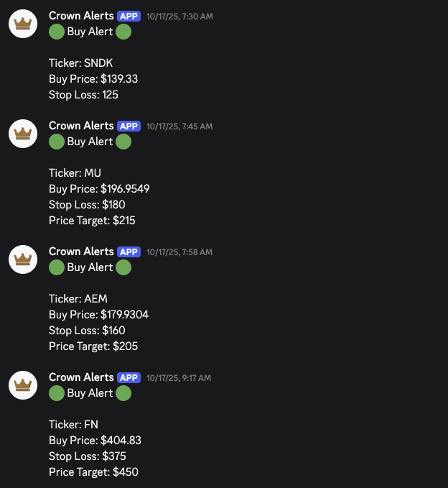Screen dimensions: 448x488
Task: Click APP badge on 7:58 AM message
Action: point(129,252)
